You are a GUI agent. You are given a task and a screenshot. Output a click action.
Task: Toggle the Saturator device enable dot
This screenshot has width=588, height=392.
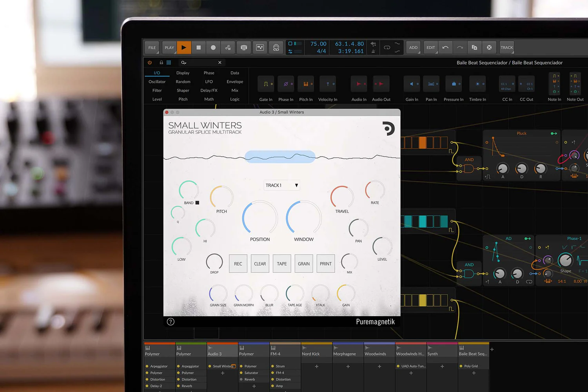pos(241,373)
